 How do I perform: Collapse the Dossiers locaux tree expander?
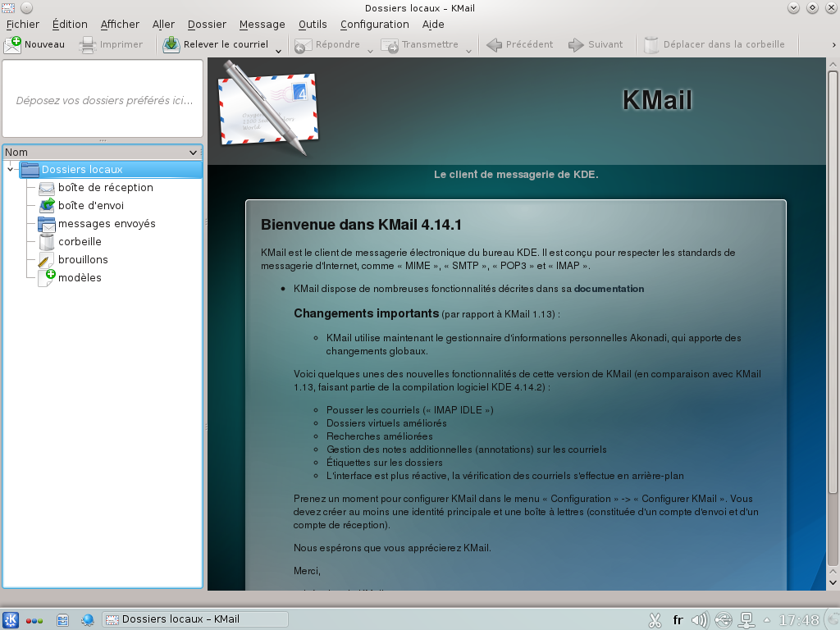tap(11, 169)
